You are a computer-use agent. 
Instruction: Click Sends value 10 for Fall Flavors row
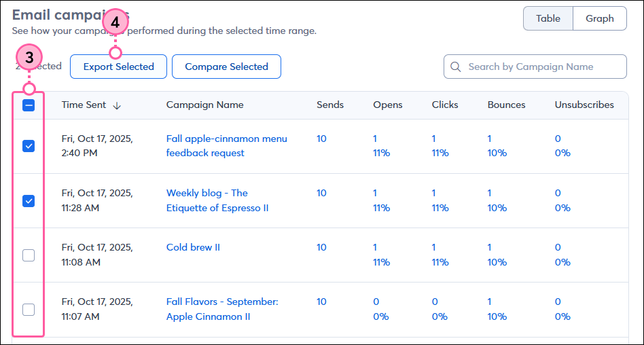(321, 302)
